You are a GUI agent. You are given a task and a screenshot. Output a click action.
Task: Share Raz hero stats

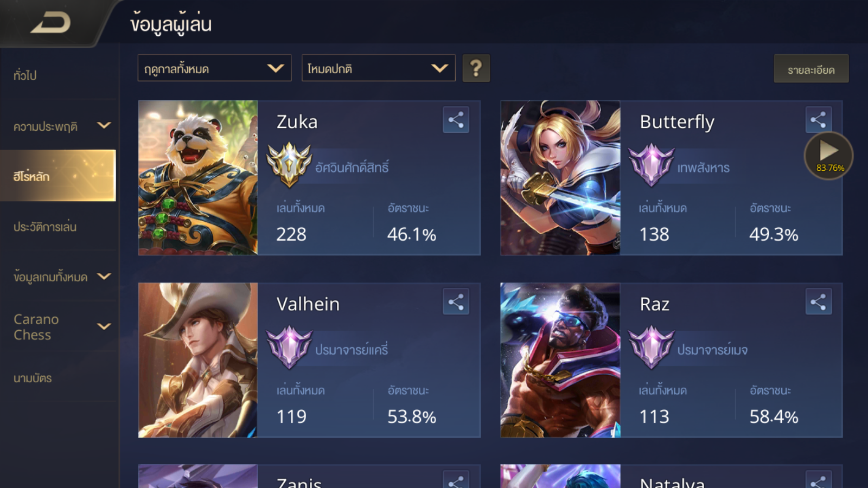(x=818, y=302)
